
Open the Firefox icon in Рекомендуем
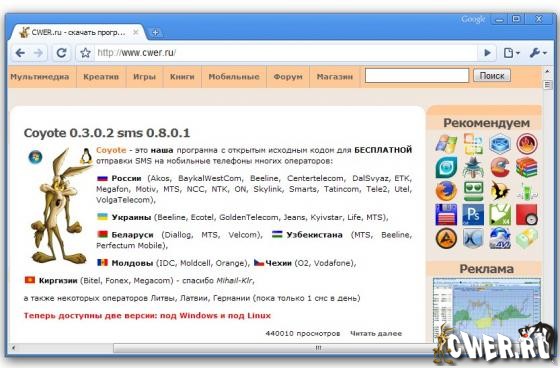click(x=446, y=191)
